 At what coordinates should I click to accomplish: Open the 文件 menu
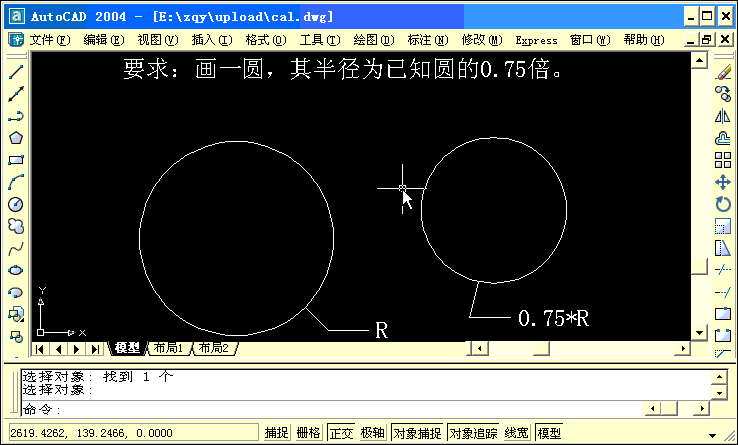pyautogui.click(x=49, y=40)
